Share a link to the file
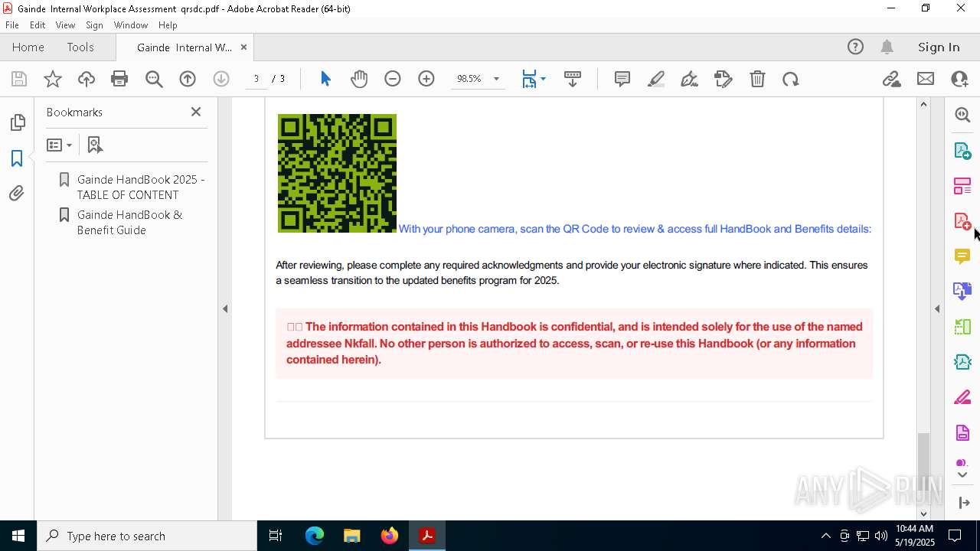This screenshot has width=980, height=551. click(891, 79)
